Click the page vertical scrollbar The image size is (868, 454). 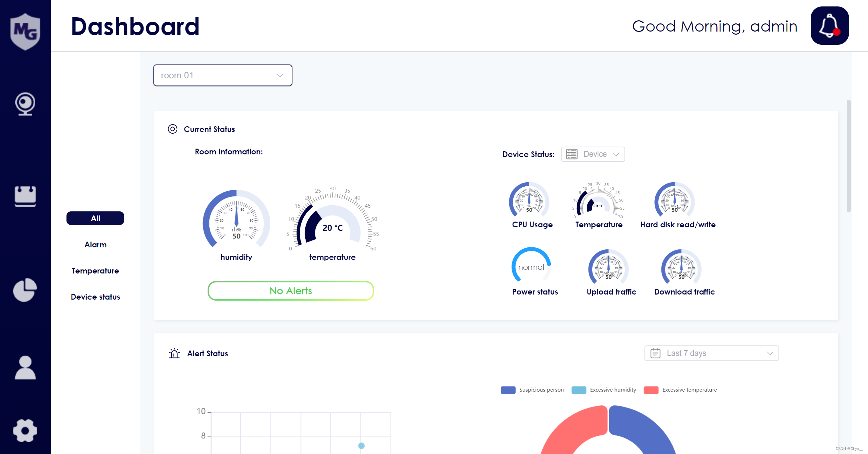click(849, 156)
